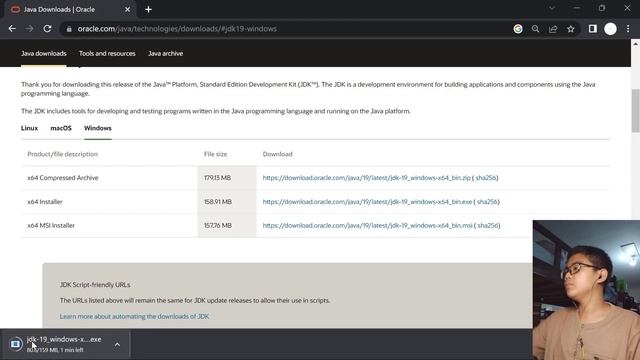The image size is (640, 360).
Task: Click the webcam video overlay
Action: point(586,290)
